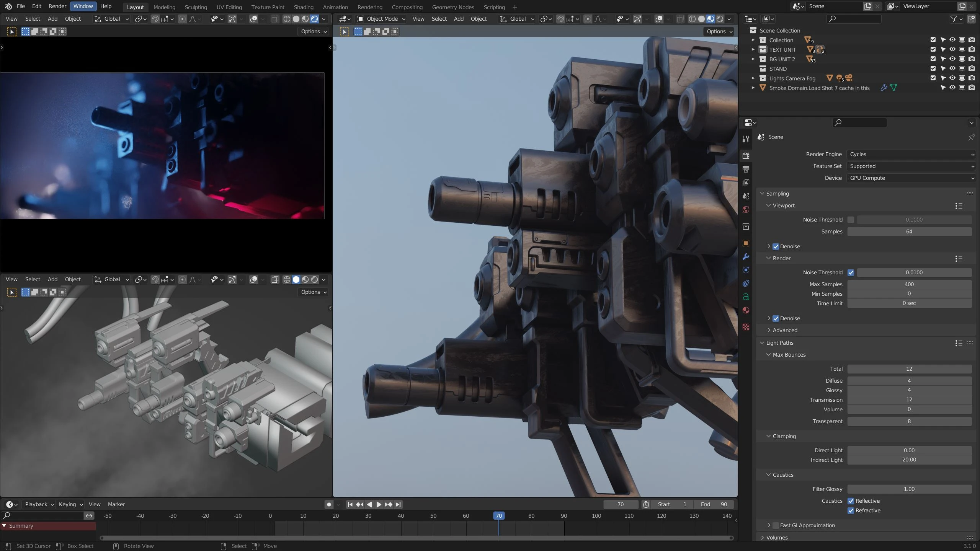
Task: Click the Options button in viewport header
Action: 718,31
